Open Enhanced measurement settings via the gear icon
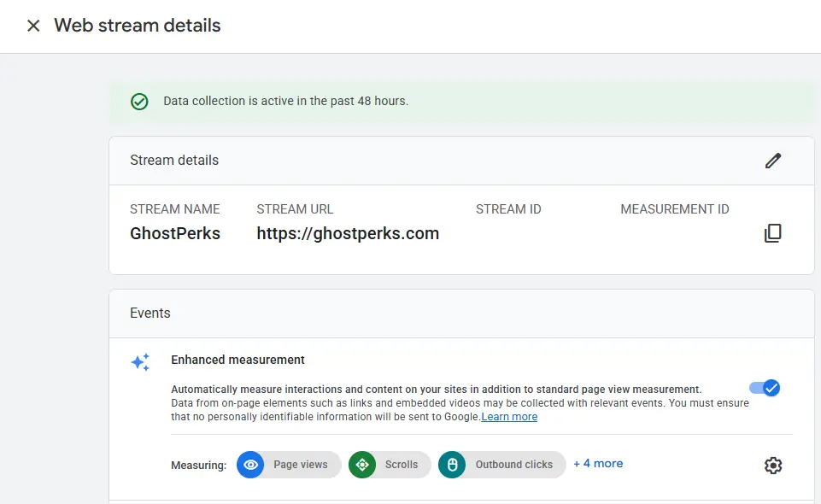This screenshot has width=821, height=504. pos(773,466)
